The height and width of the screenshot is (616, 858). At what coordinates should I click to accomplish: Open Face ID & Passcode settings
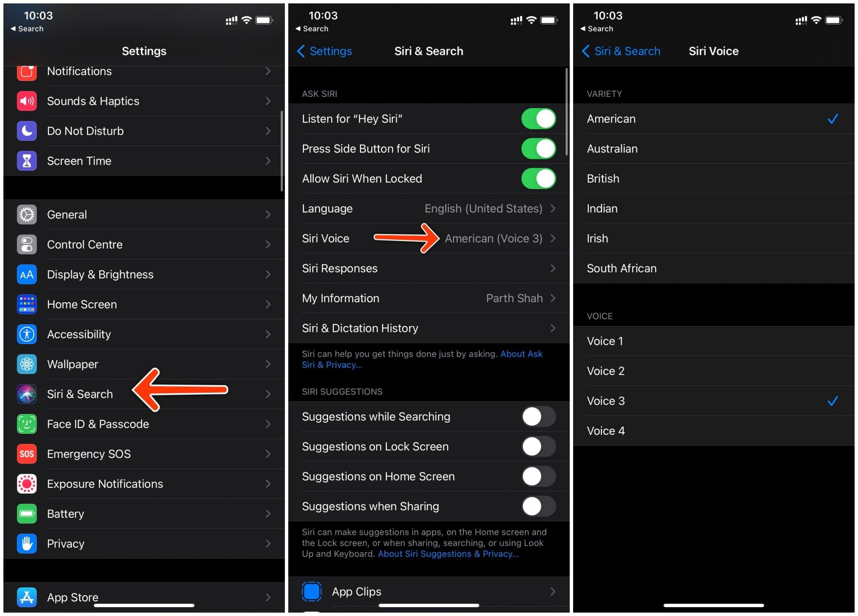pos(142,423)
